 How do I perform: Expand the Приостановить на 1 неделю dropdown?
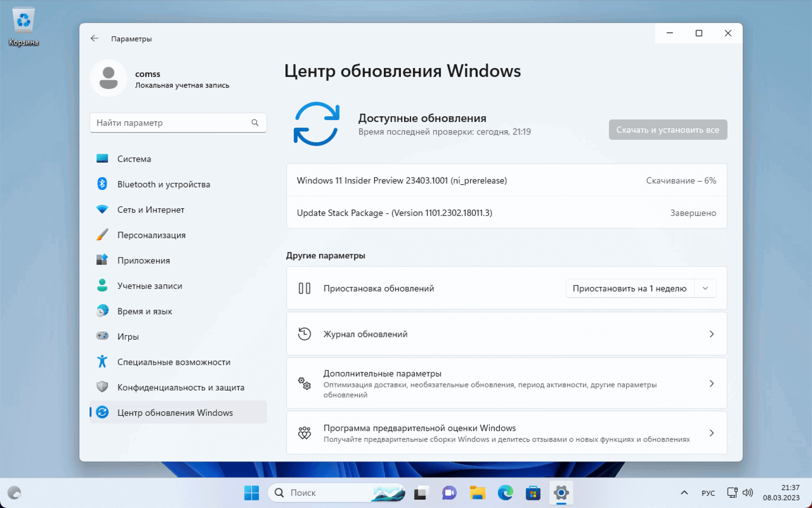point(704,288)
